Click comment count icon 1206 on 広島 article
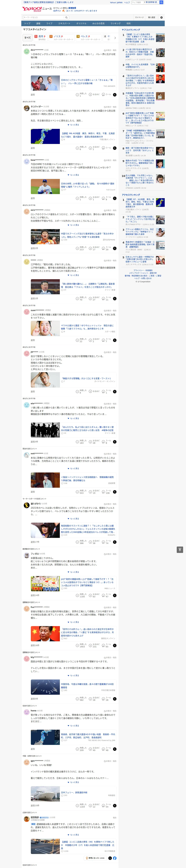 [x=65, y=851]
